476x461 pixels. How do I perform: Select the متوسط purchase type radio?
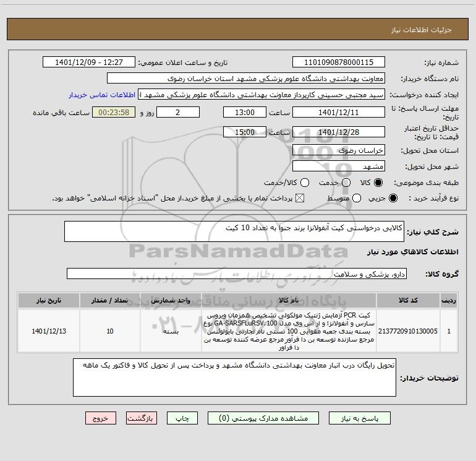pyautogui.click(x=357, y=198)
